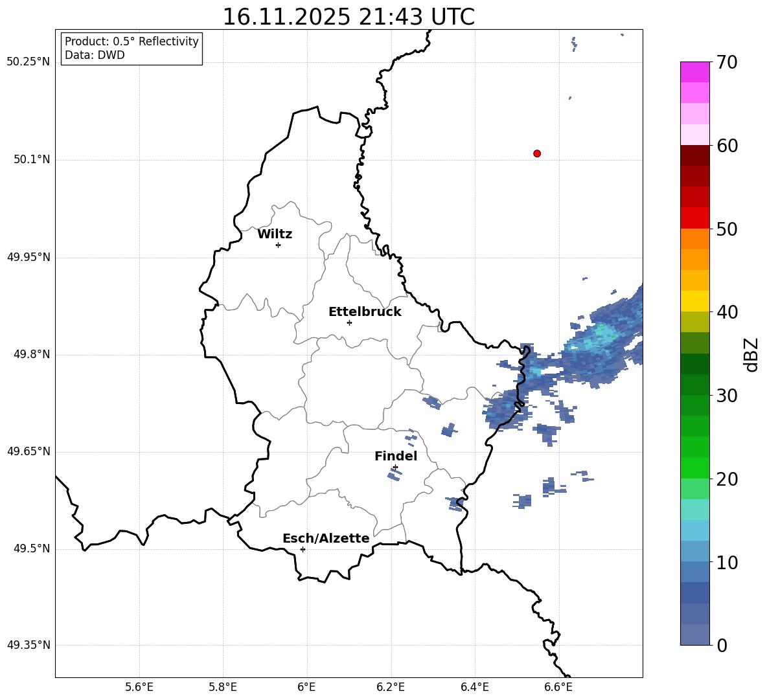Click the orange swatch just below 50
Image resolution: width=767 pixels, height=700 pixels.
point(695,239)
